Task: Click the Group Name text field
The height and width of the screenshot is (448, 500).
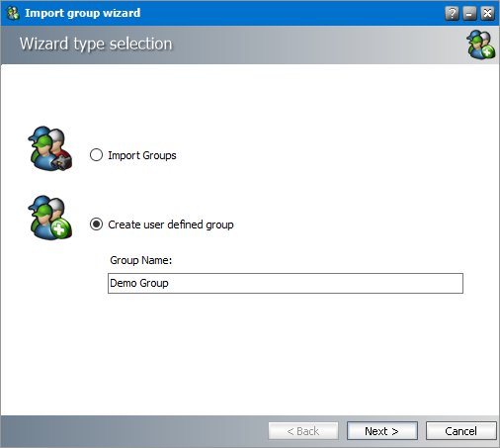Action: tap(286, 283)
